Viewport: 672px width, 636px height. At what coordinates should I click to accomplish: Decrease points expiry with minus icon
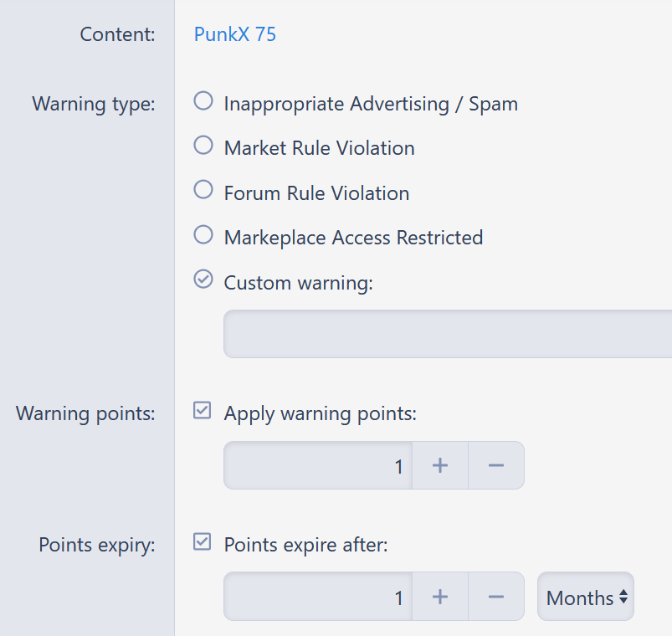pos(496,597)
